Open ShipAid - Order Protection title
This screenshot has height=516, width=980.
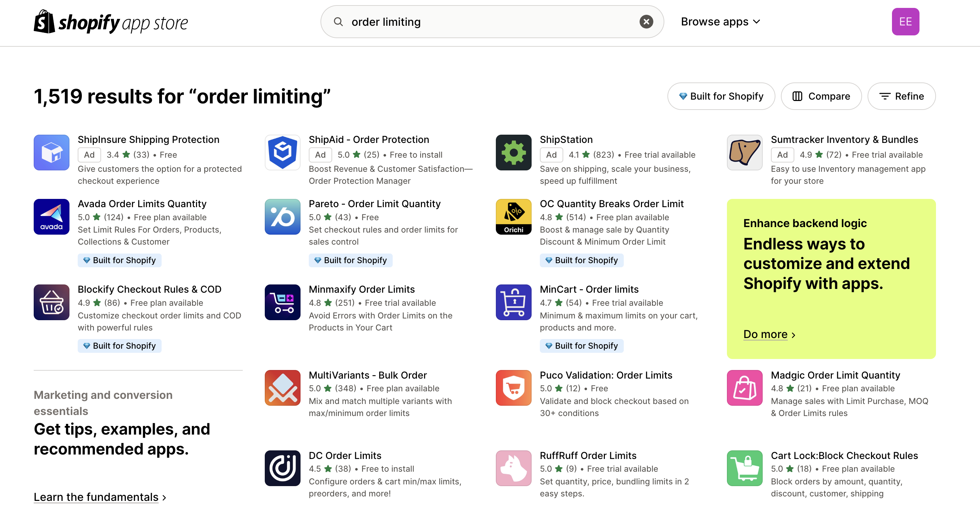click(369, 139)
